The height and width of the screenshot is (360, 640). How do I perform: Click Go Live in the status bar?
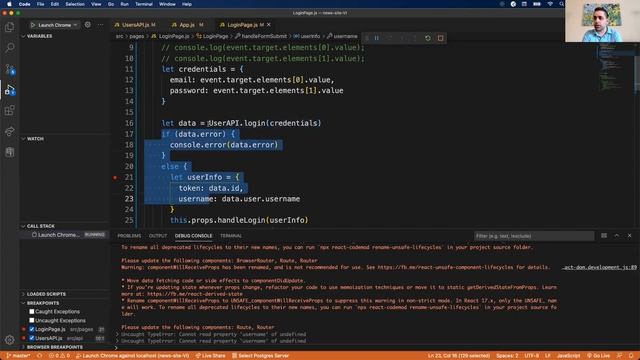pyautogui.click(x=598, y=356)
